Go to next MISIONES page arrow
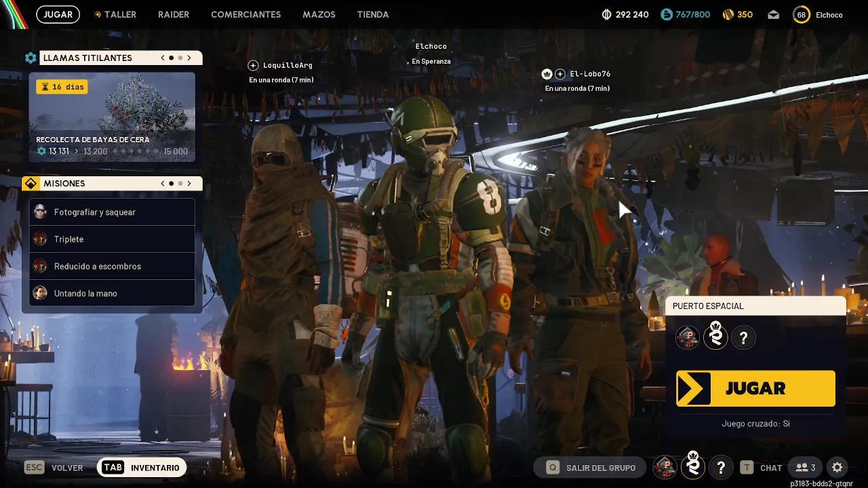The image size is (868, 488). coord(189,183)
